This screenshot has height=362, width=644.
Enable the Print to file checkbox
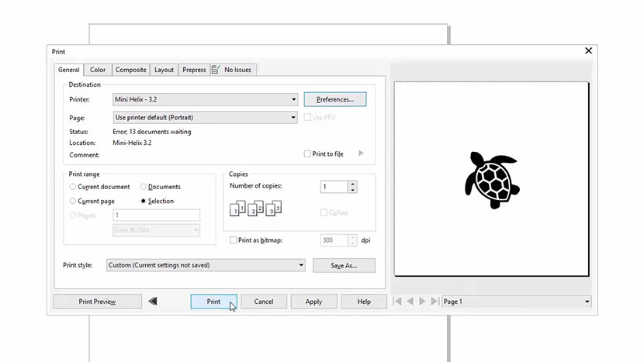tap(307, 154)
